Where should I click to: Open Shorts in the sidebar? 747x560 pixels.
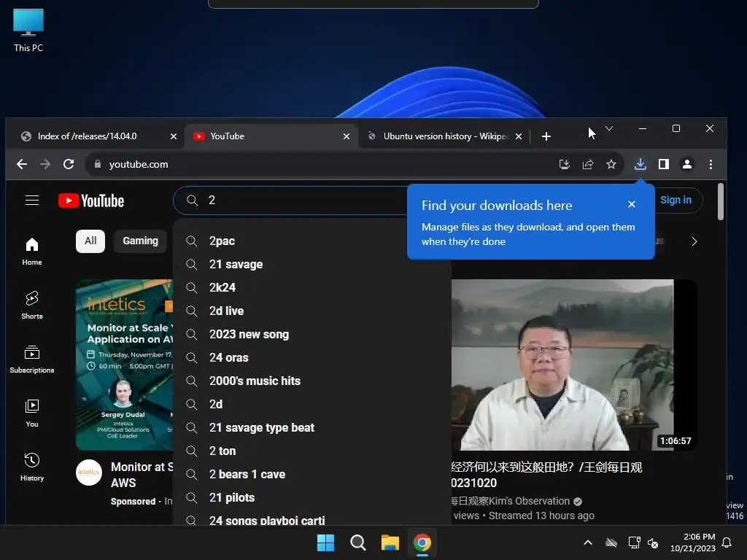coord(32,306)
